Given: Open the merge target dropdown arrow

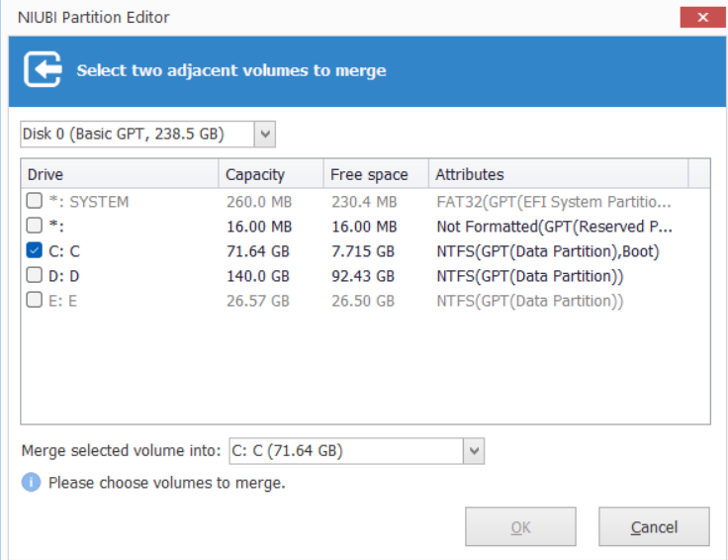Looking at the screenshot, I should coord(474,451).
